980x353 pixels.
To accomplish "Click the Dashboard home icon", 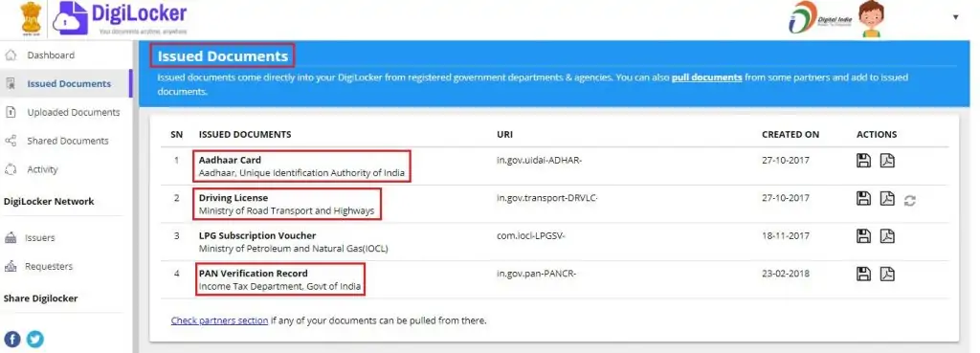I will [x=11, y=55].
